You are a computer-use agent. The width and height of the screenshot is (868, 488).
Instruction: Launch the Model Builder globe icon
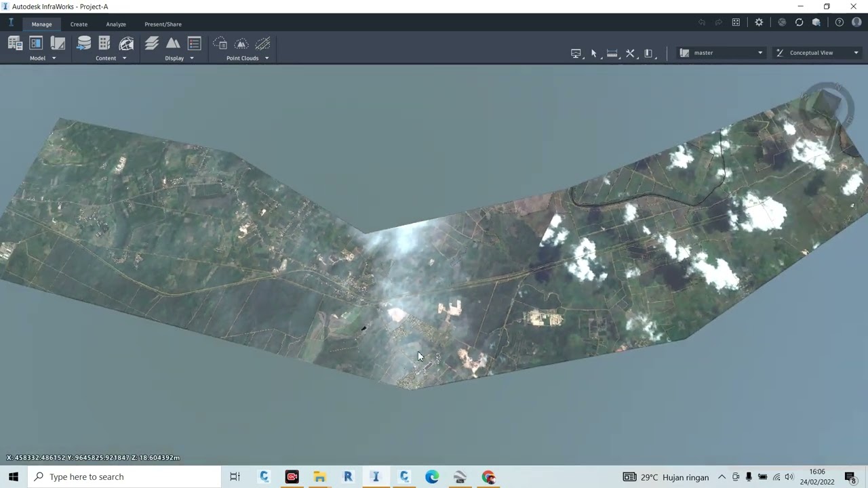126,44
